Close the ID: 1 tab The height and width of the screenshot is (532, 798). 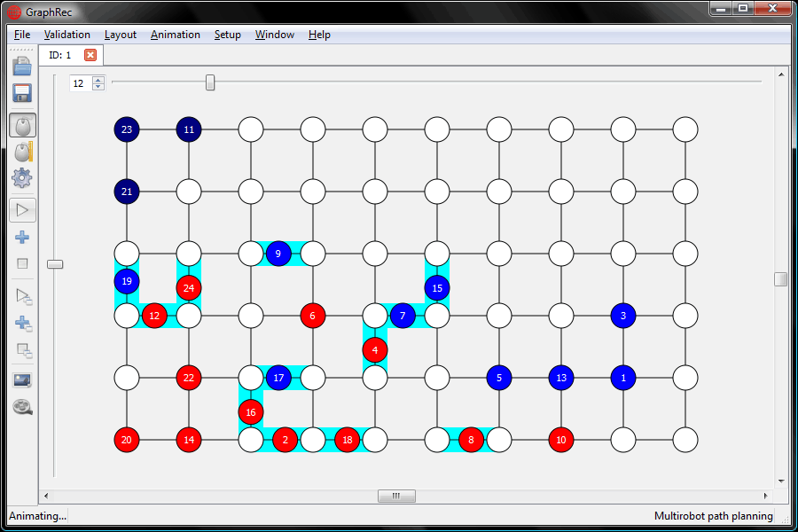pyautogui.click(x=90, y=55)
